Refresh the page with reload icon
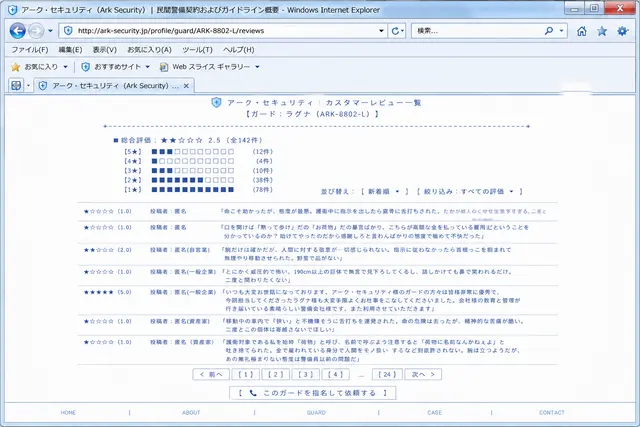 point(397,31)
